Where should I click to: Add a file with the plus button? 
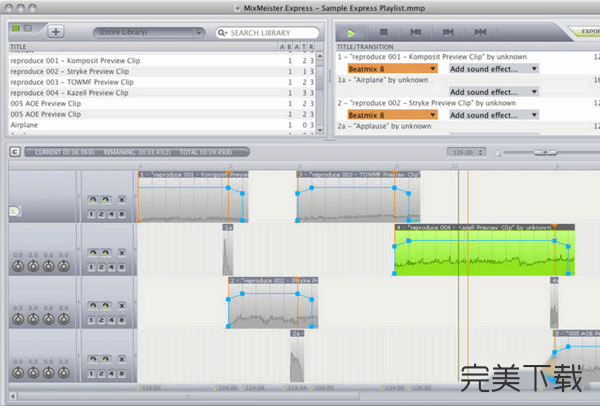coord(56,32)
